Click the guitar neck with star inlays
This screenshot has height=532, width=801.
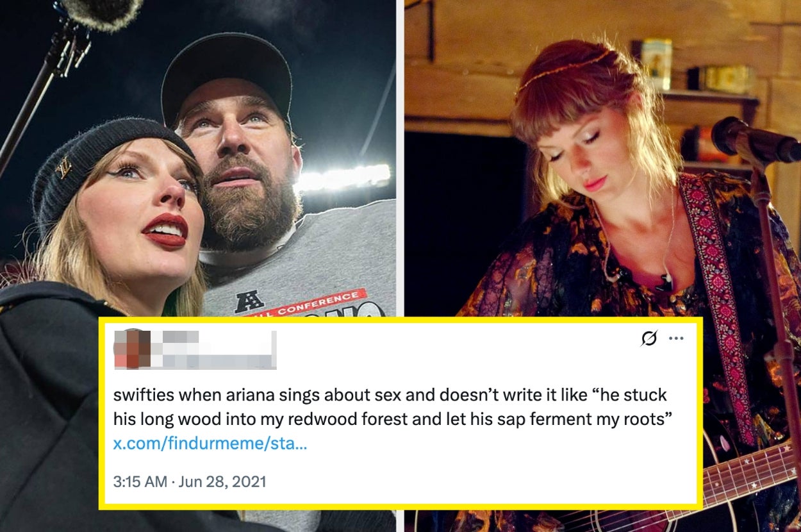[x=750, y=478]
